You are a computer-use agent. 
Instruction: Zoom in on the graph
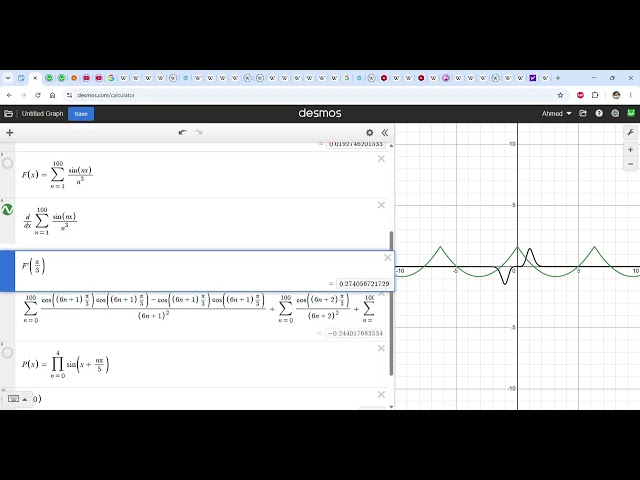tap(630, 150)
